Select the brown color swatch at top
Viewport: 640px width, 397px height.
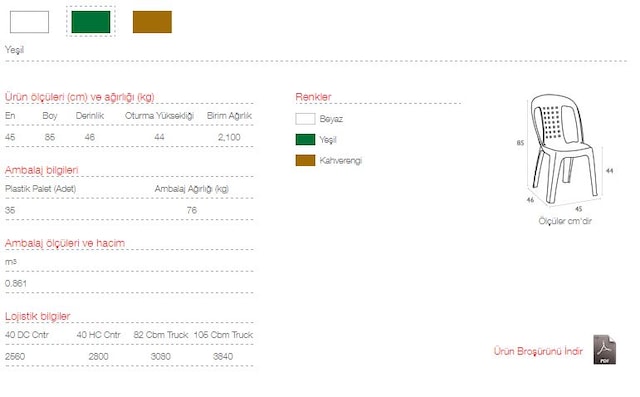point(152,22)
